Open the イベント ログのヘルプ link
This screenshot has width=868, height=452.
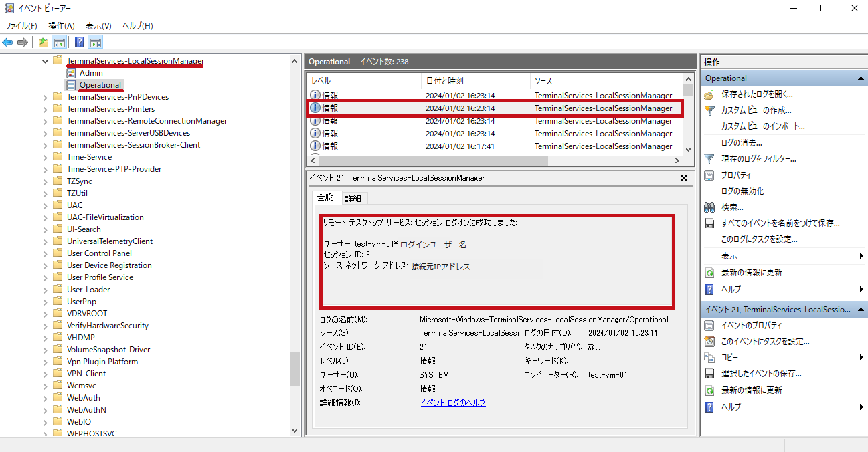[453, 403]
